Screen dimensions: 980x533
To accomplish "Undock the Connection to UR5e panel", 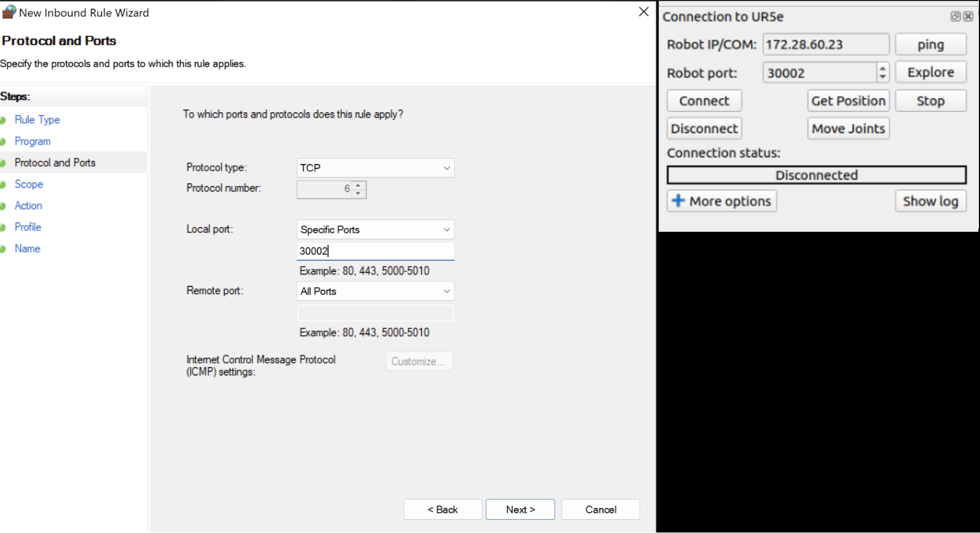I will [x=955, y=17].
